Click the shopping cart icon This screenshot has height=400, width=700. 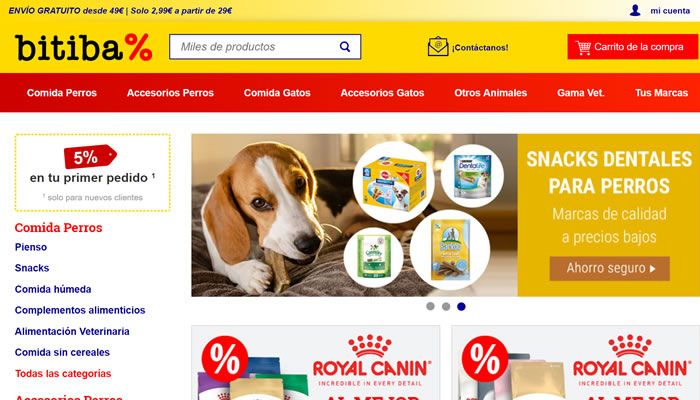583,47
